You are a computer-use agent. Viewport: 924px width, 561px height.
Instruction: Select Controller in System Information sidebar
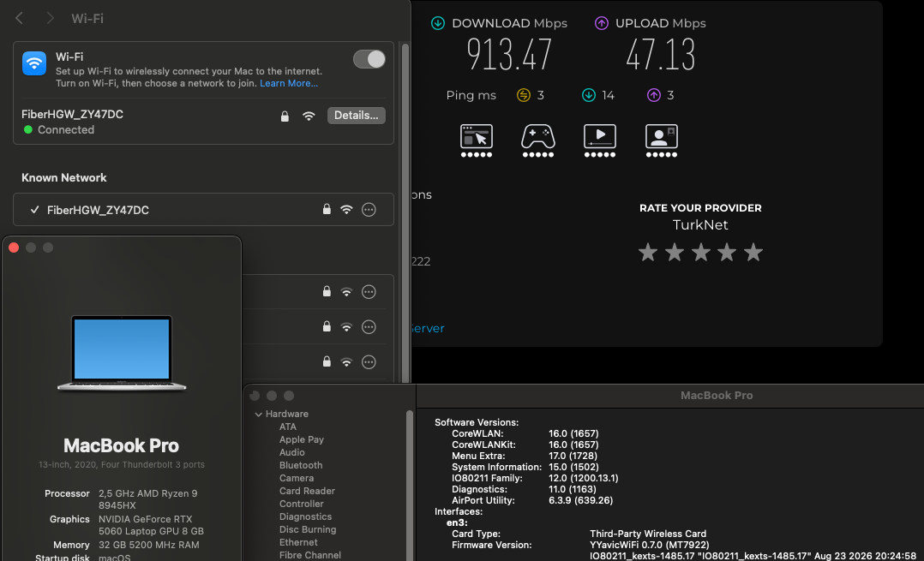click(x=301, y=504)
